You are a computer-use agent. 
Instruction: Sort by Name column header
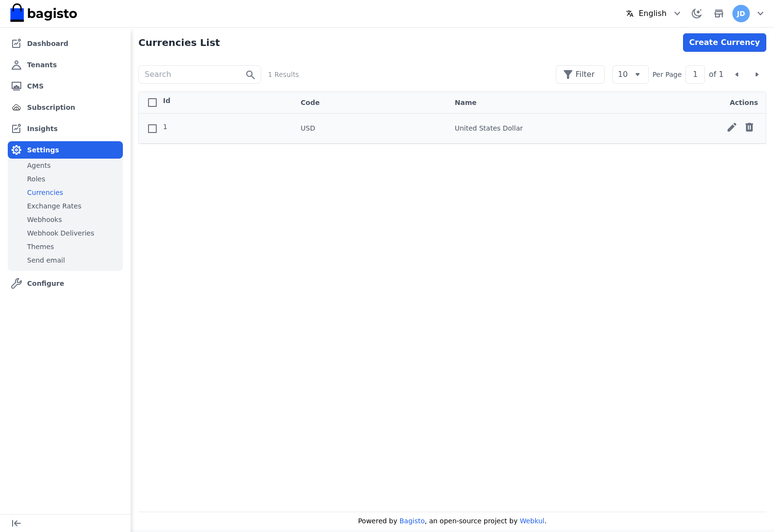[x=465, y=103]
